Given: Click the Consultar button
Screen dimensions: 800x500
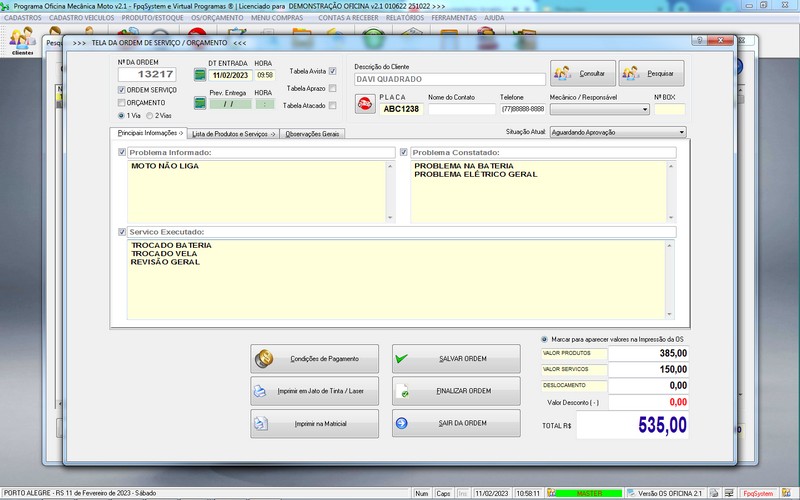Looking at the screenshot, I should tap(583, 73).
